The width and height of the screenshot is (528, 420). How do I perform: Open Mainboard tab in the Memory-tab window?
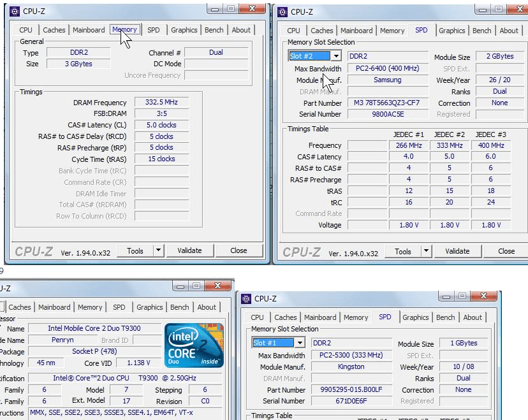point(89,30)
